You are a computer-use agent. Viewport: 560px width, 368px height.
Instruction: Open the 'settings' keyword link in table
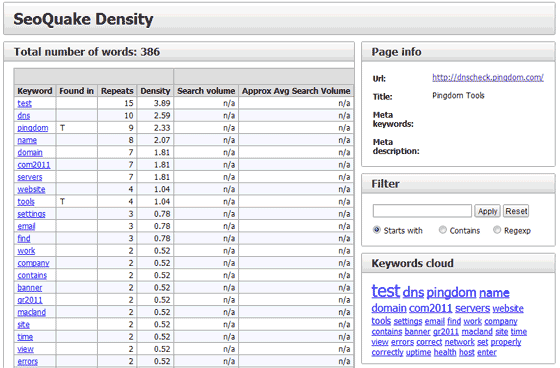pos(31,214)
